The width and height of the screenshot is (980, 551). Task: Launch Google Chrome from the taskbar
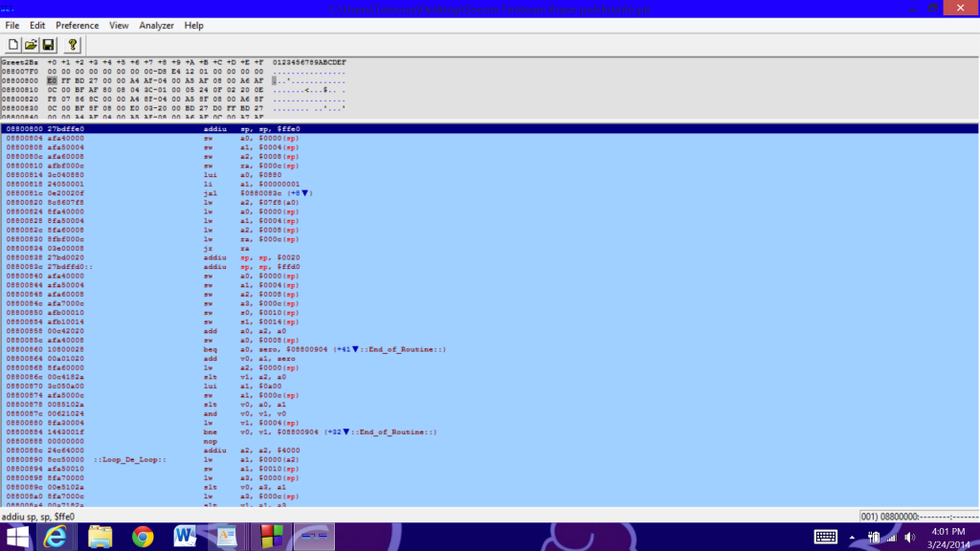(143, 537)
